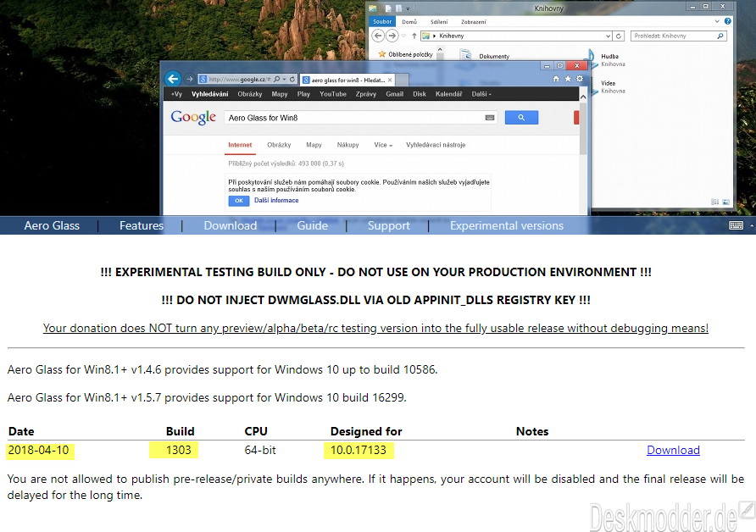Select the Internet search tab

(240, 145)
